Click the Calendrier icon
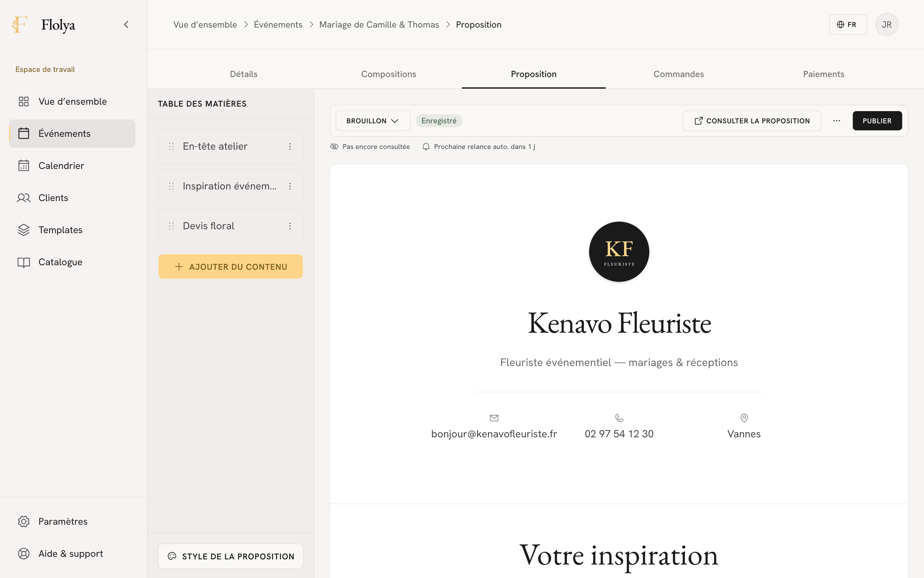Screen dimensions: 924x578 [24, 165]
